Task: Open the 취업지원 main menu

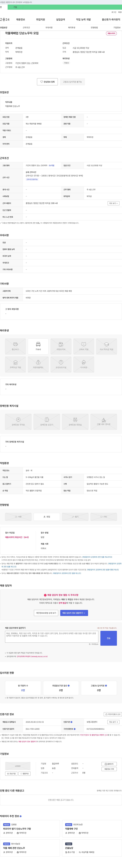Action: click(x=41, y=20)
